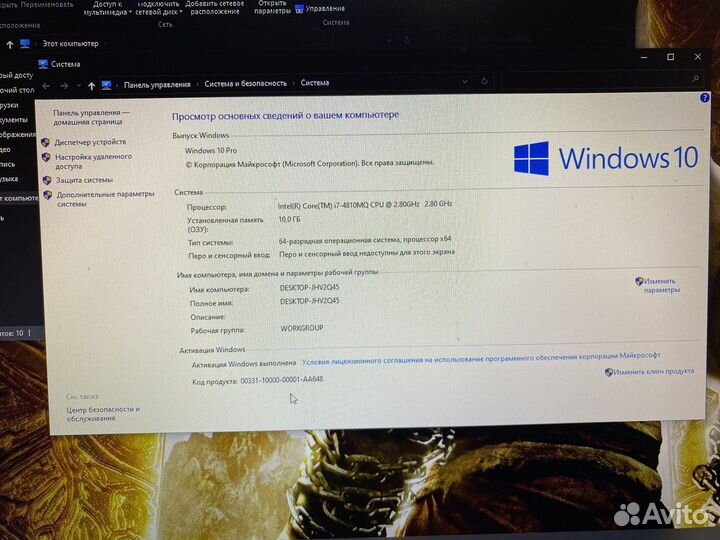Click the Windows 10 logo
This screenshot has width=720, height=540.
(x=606, y=158)
